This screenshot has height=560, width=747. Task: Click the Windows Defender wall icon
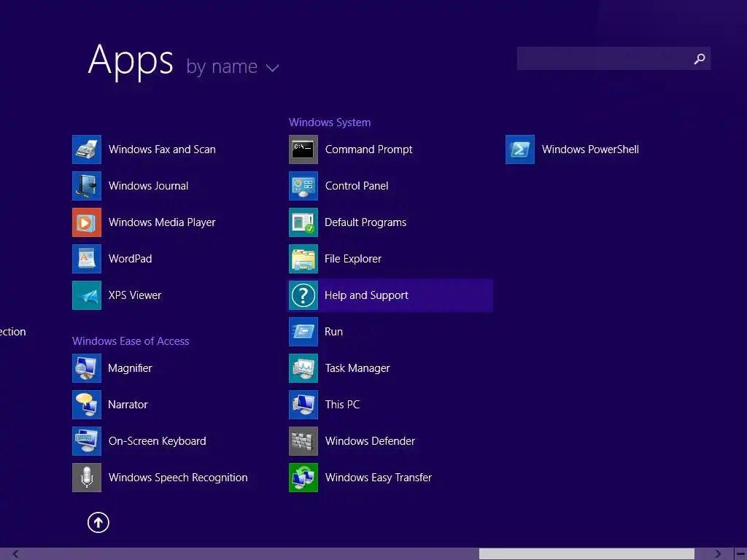coord(303,441)
